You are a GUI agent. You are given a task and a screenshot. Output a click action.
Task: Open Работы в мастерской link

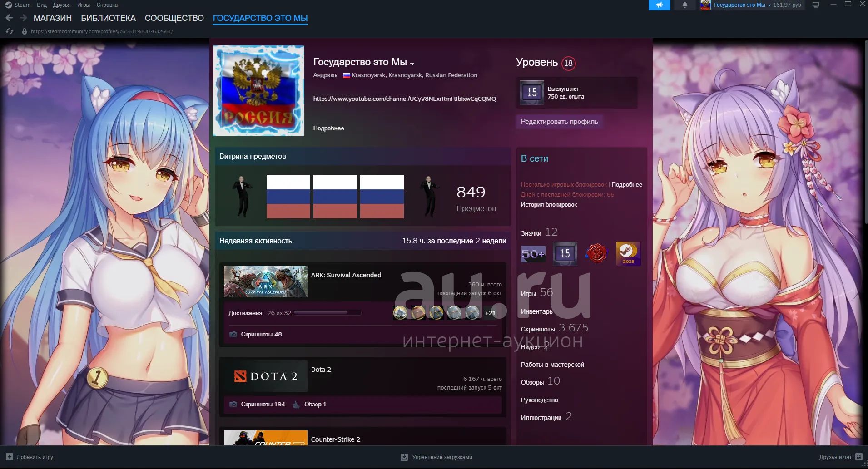click(x=552, y=365)
